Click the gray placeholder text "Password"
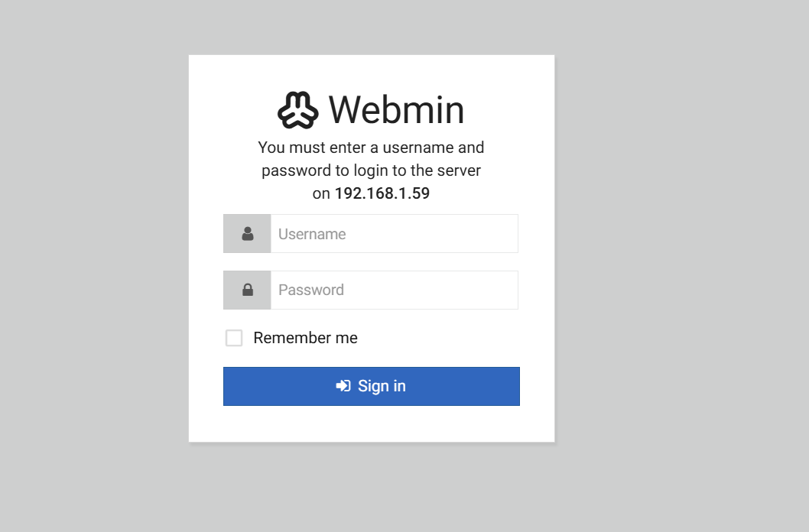Viewport: 809px width, 532px height. (311, 290)
